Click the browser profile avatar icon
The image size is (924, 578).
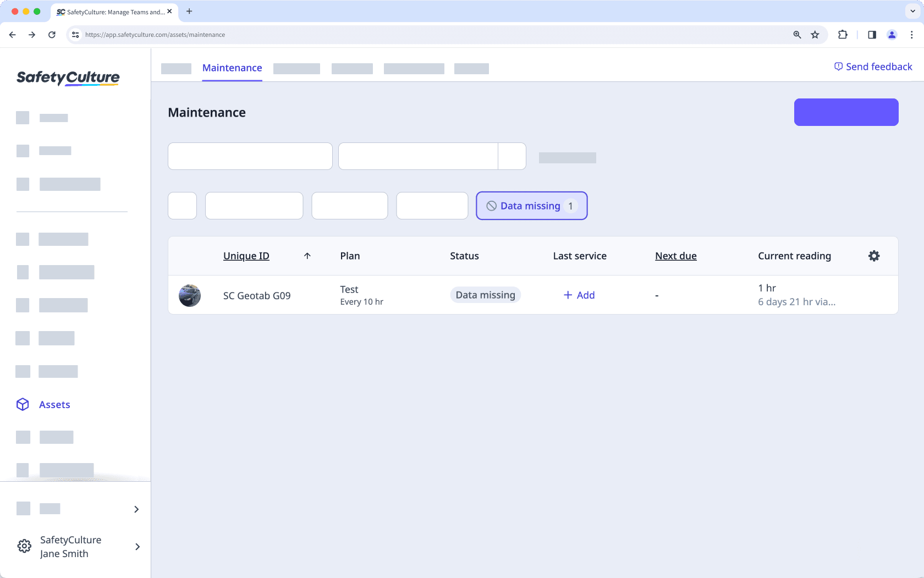pyautogui.click(x=892, y=35)
